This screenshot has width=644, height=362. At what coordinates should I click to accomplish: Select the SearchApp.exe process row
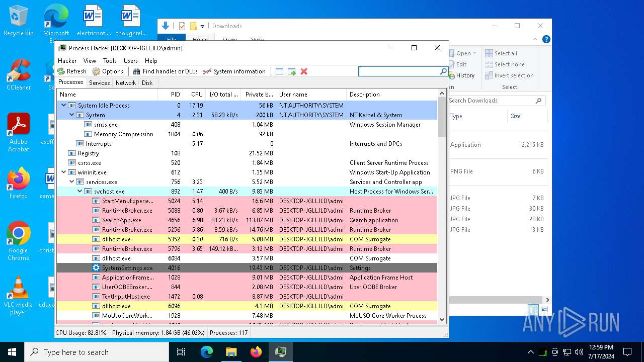247,220
